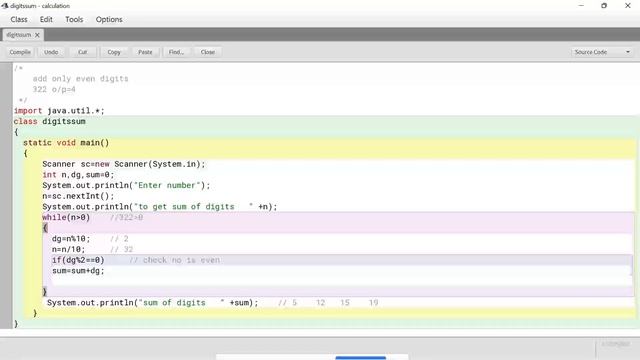The width and height of the screenshot is (640, 360).
Task: Click the BlueJ icon in title bar
Action: [4, 6]
